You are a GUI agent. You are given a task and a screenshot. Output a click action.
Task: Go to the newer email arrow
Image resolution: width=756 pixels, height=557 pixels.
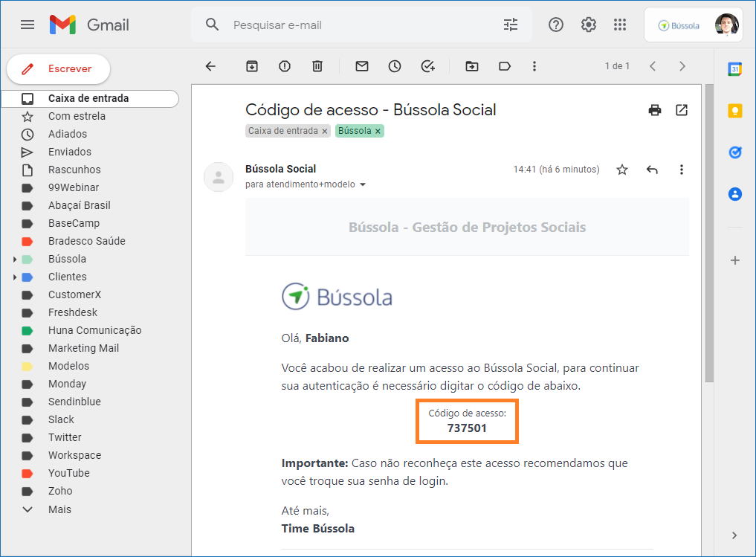click(x=653, y=66)
